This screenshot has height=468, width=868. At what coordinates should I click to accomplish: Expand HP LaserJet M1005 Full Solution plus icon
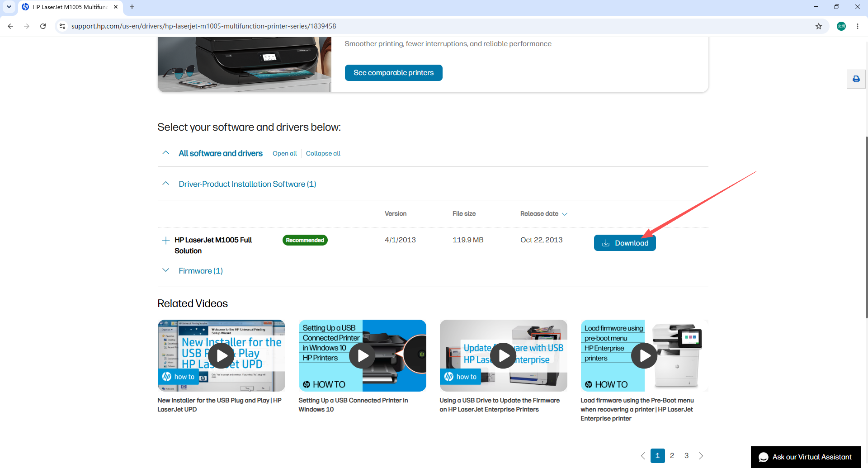click(x=166, y=240)
